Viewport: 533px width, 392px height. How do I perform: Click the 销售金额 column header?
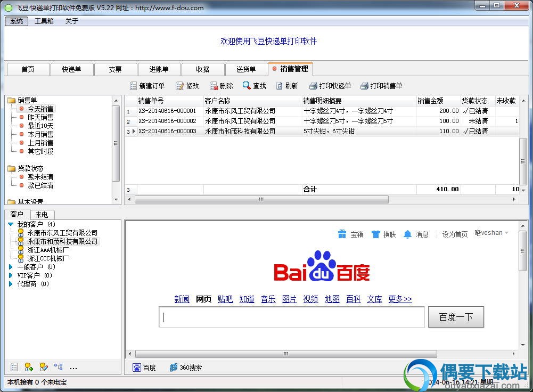click(439, 101)
